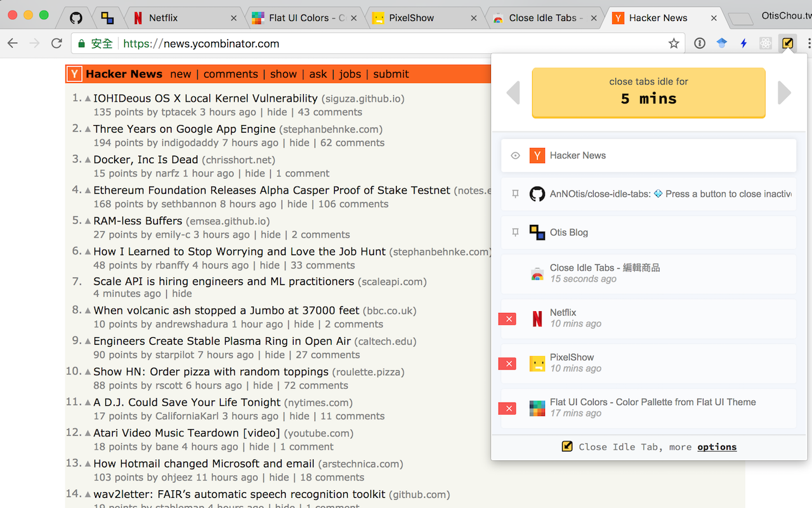This screenshot has height=508, width=812.
Task: Decrease idle time with the left arrow
Action: (513, 93)
